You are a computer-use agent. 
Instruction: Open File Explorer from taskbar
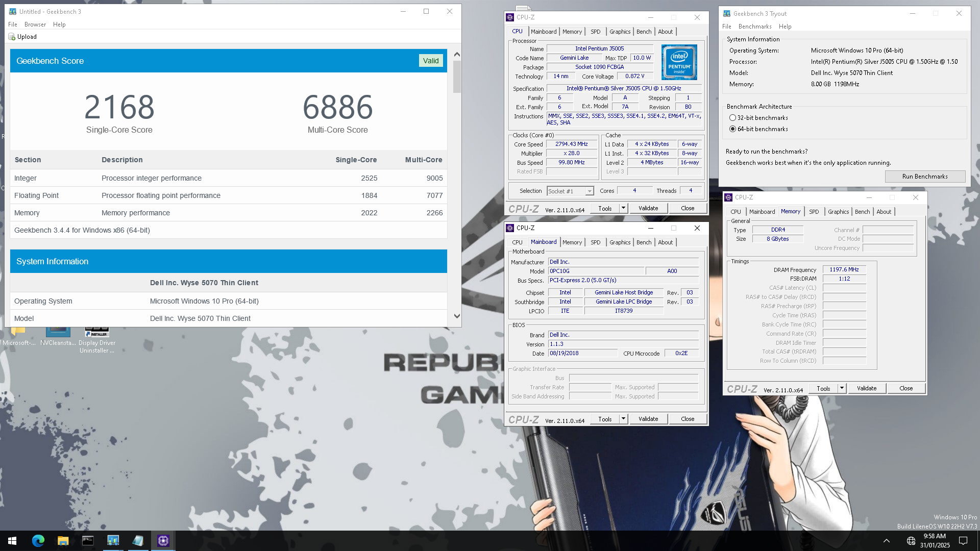[x=63, y=541]
